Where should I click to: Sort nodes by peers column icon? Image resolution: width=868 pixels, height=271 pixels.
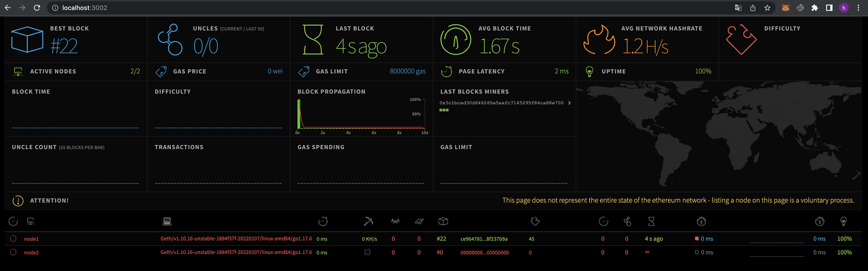(395, 222)
